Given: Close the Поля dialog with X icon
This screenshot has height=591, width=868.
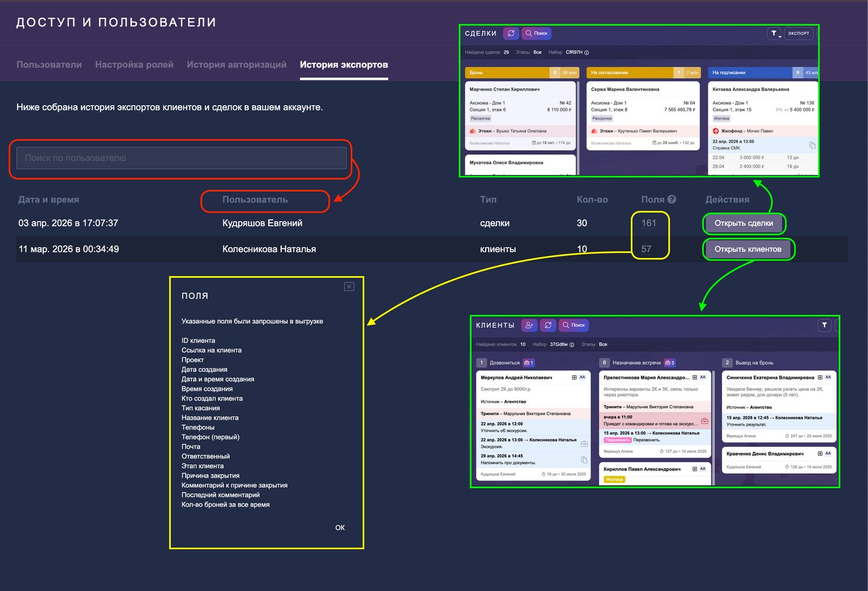Looking at the screenshot, I should coord(349,287).
